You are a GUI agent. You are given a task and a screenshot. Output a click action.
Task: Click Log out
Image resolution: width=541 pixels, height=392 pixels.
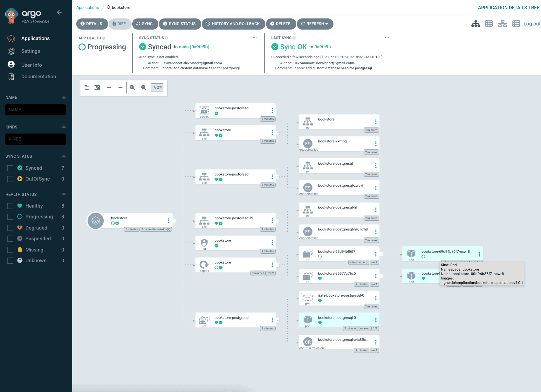point(532,24)
